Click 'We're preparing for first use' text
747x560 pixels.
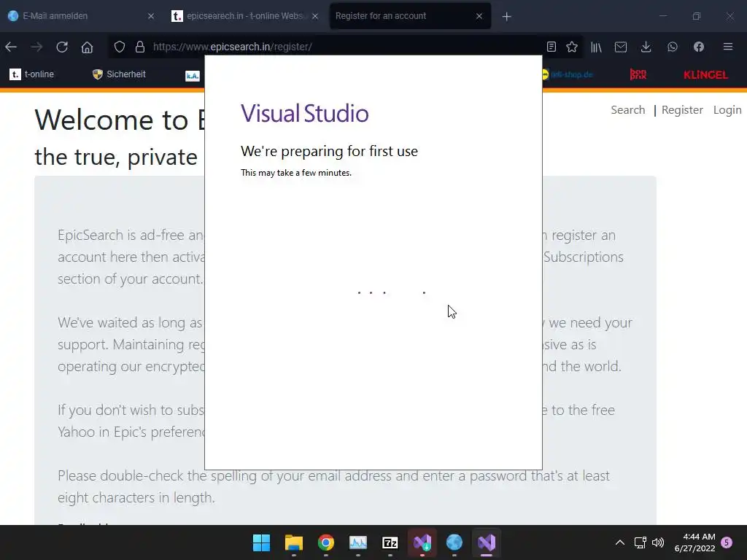click(x=329, y=151)
